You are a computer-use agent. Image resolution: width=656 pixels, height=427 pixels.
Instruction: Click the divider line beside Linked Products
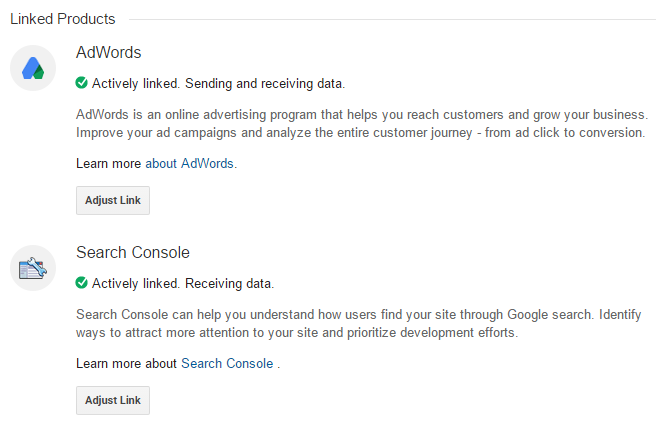(392, 19)
